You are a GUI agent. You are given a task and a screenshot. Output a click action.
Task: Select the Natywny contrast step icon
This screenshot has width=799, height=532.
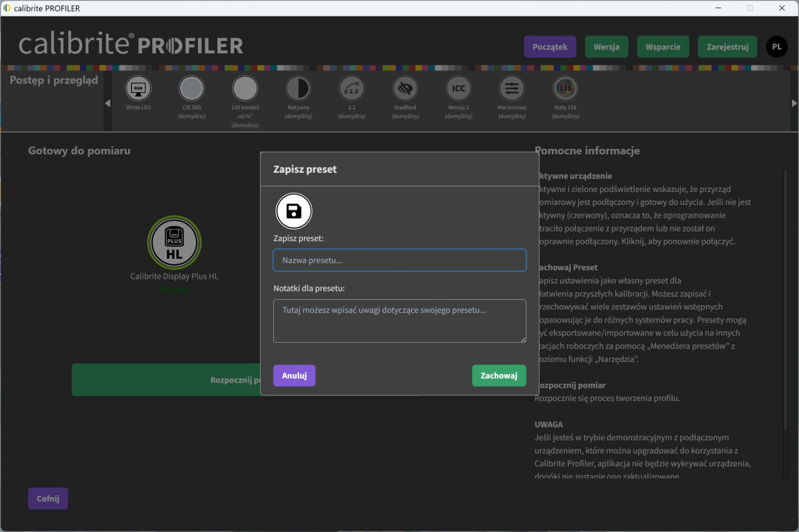tap(298, 89)
